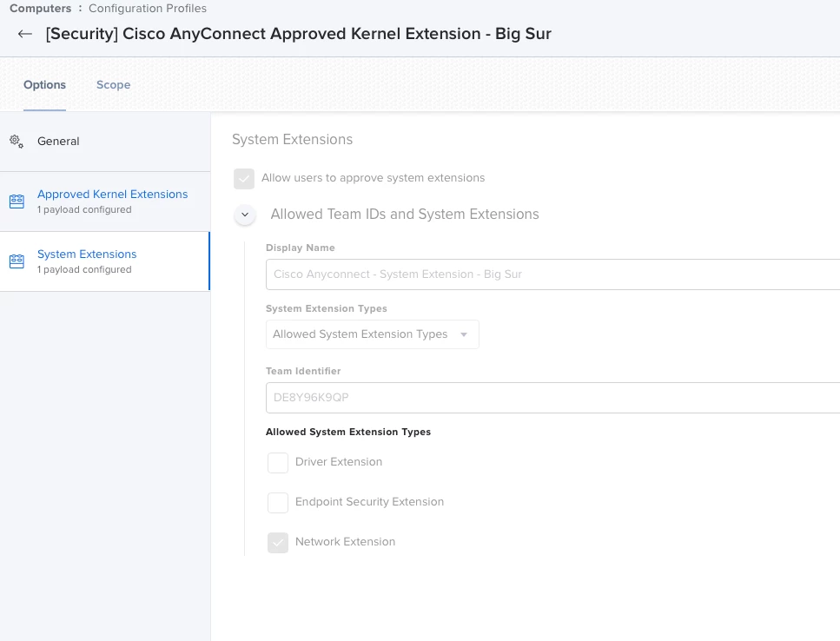Toggle Allow users to approve system extensions
The image size is (840, 641).
tap(244, 178)
